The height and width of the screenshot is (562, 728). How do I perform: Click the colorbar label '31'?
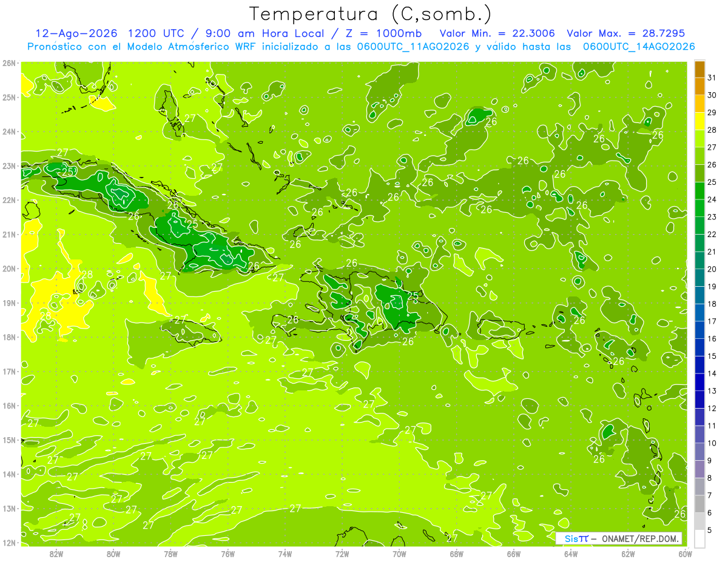pos(712,78)
